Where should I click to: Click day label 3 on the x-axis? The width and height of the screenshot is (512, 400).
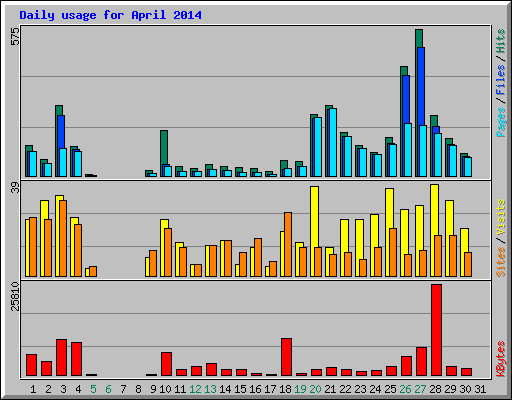[x=63, y=389]
